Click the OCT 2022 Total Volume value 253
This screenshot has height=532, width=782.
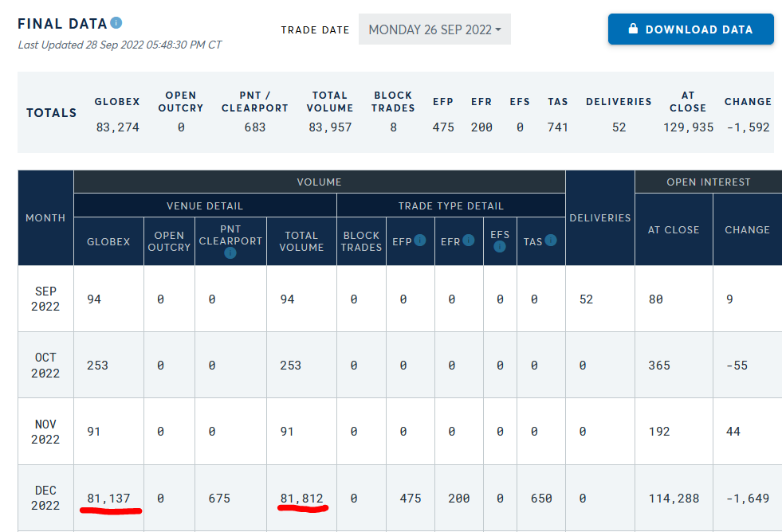[291, 366]
